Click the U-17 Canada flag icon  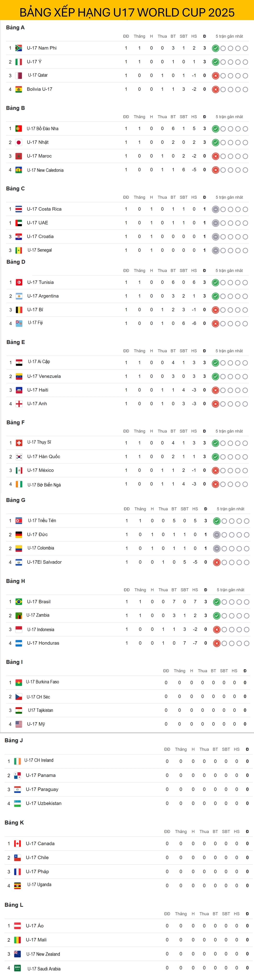[x=17, y=843]
